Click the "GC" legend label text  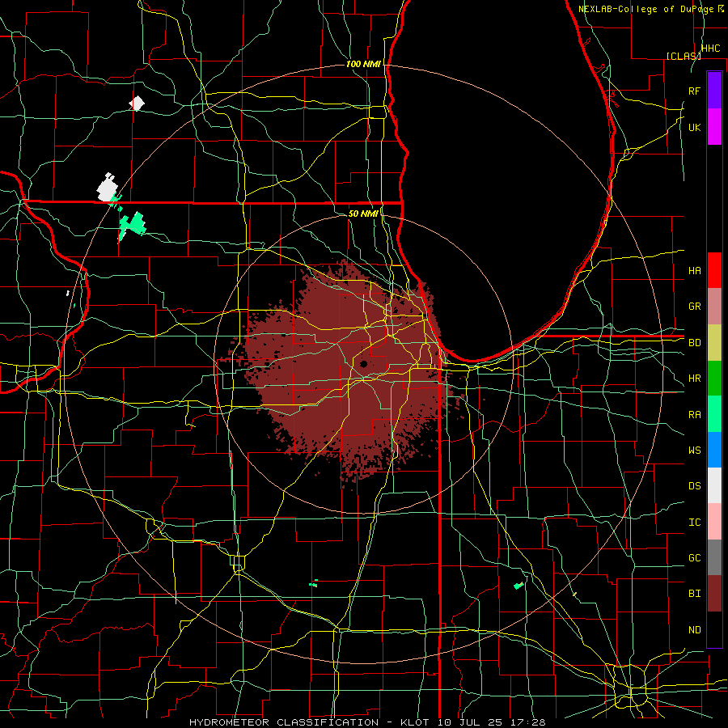694,558
